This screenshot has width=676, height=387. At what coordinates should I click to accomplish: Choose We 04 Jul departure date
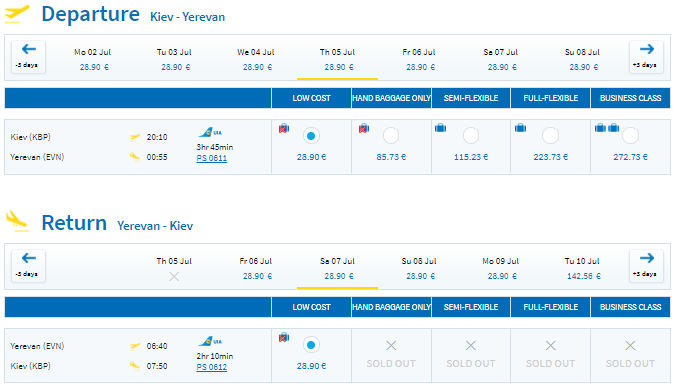click(256, 59)
